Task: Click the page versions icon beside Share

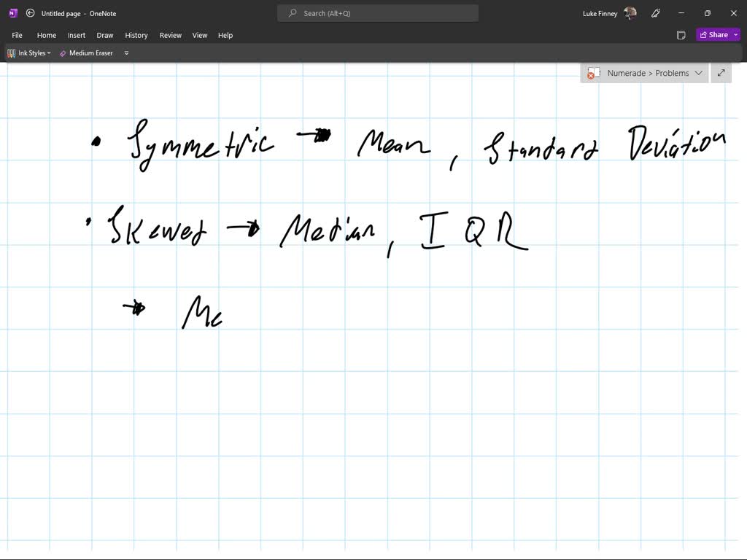Action: pyautogui.click(x=681, y=34)
